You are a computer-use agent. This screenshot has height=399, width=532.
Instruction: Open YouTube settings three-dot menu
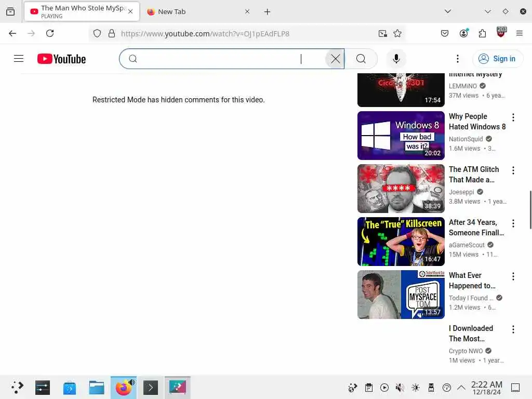click(x=457, y=59)
